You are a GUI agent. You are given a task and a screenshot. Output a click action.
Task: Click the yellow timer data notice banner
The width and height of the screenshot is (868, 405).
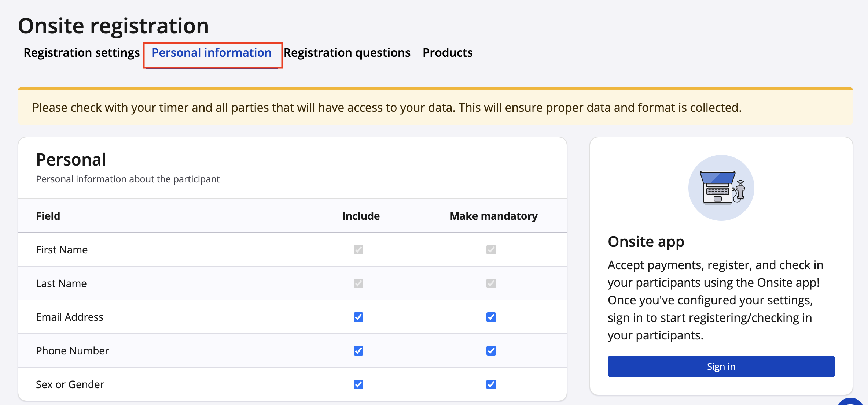click(387, 108)
